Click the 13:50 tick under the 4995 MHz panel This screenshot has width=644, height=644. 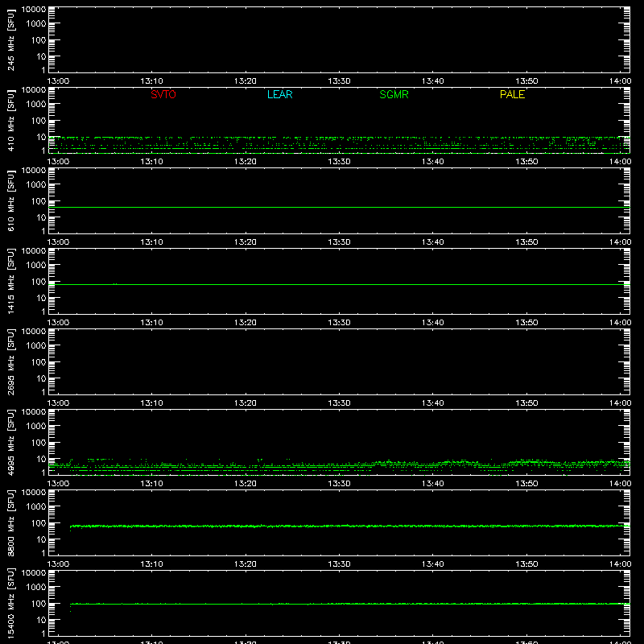pyautogui.click(x=526, y=484)
